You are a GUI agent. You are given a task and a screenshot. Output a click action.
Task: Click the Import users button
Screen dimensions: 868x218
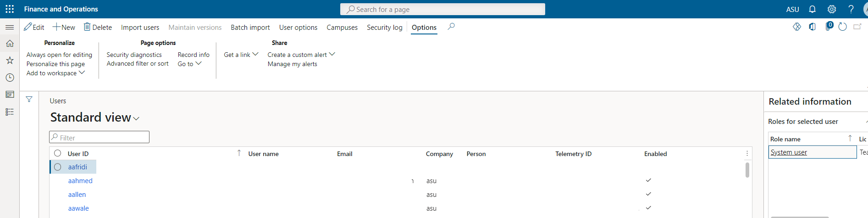tap(140, 28)
